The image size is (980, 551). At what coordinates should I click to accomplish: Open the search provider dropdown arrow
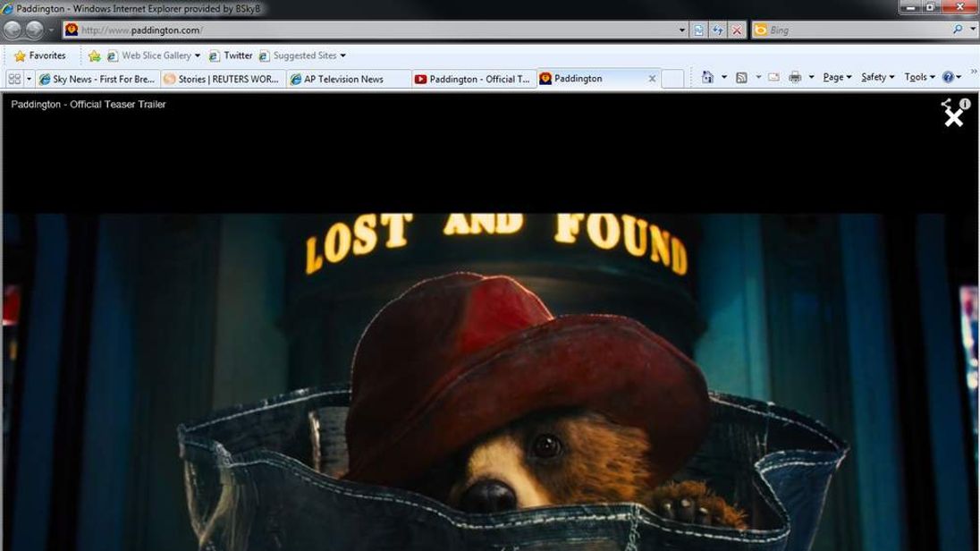[973, 30]
